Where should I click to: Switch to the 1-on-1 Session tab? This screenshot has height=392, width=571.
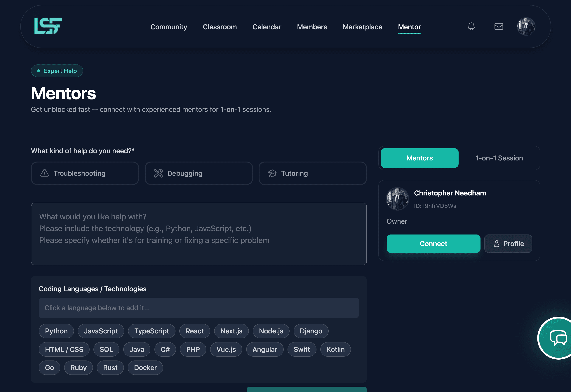[x=499, y=158]
